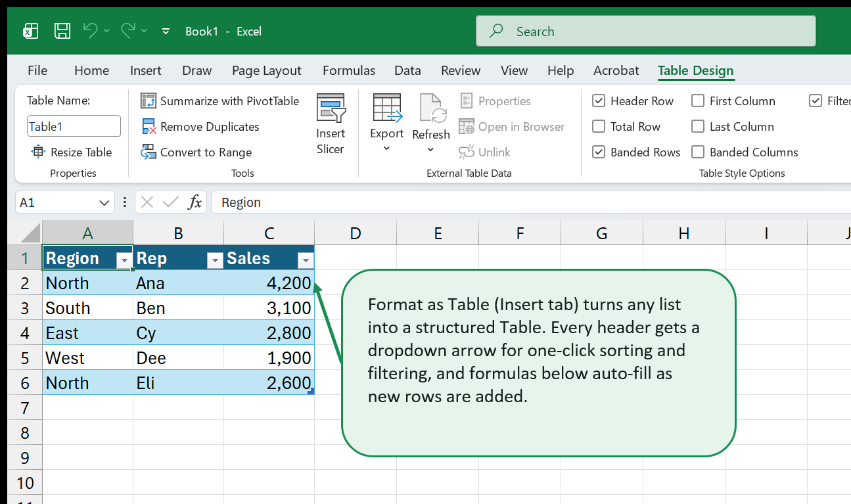Open the Redo history dropdown arrow
The height and width of the screenshot is (504, 851).
tap(145, 31)
